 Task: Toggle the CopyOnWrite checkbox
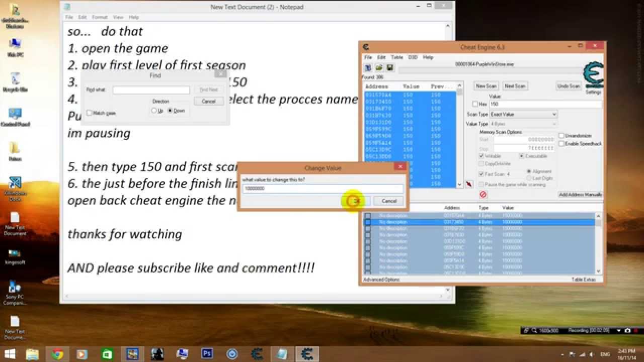[482, 164]
